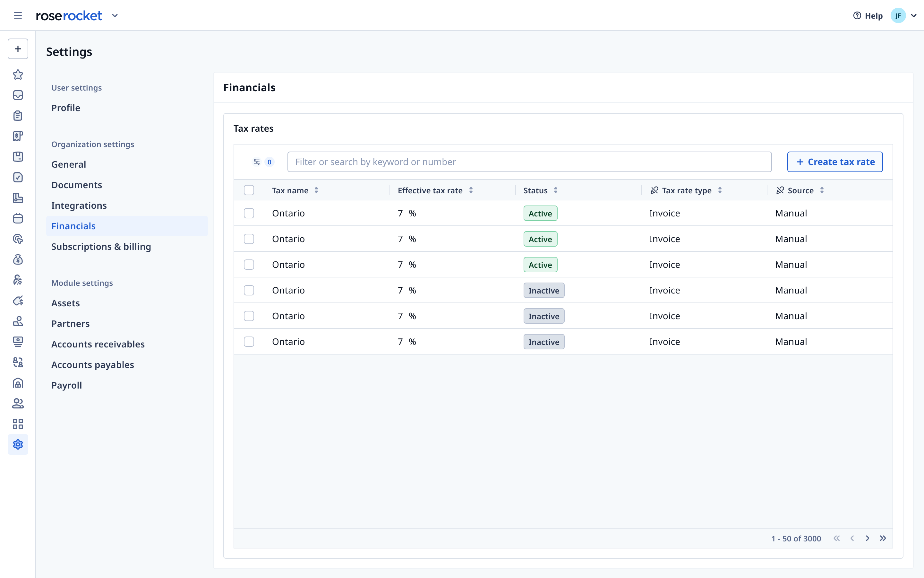Open General organization settings
Screen dimensions: 924x578
click(x=69, y=164)
